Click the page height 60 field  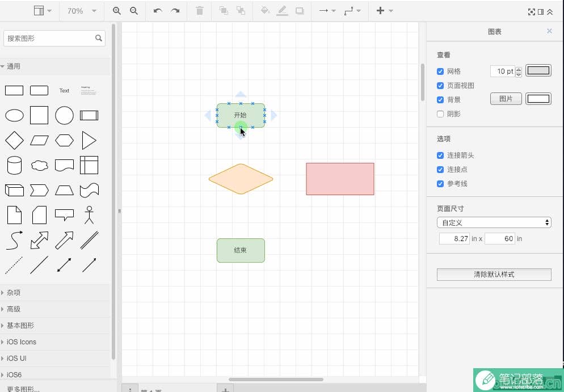pyautogui.click(x=500, y=239)
